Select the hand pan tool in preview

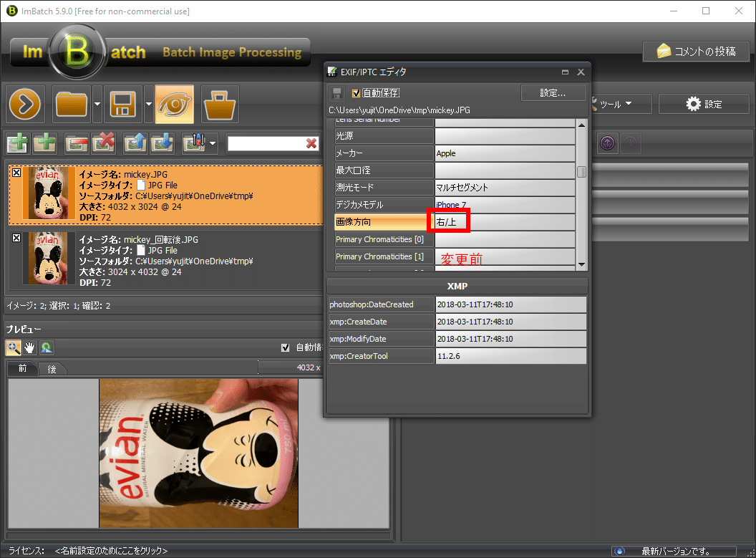pyautogui.click(x=30, y=347)
